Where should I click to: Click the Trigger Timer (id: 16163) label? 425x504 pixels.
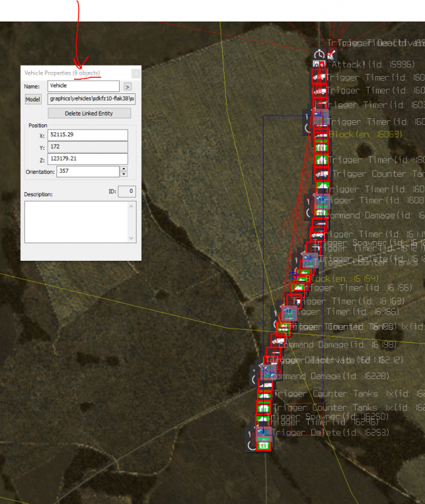tap(349, 302)
